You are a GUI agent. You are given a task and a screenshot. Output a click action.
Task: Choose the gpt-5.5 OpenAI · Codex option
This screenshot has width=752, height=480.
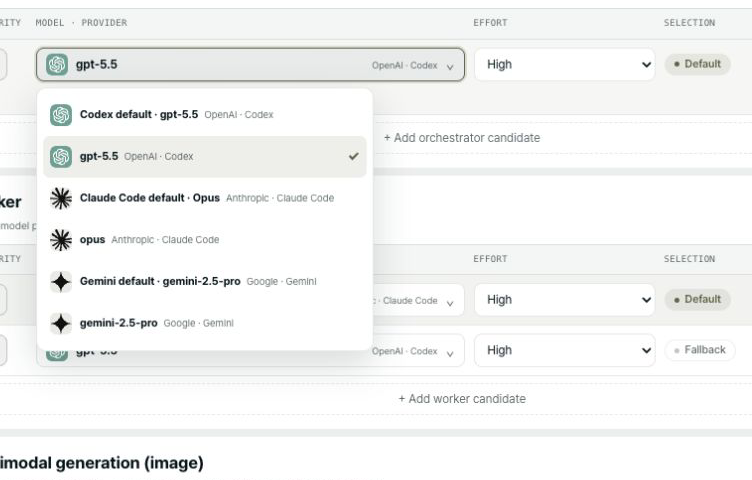205,157
